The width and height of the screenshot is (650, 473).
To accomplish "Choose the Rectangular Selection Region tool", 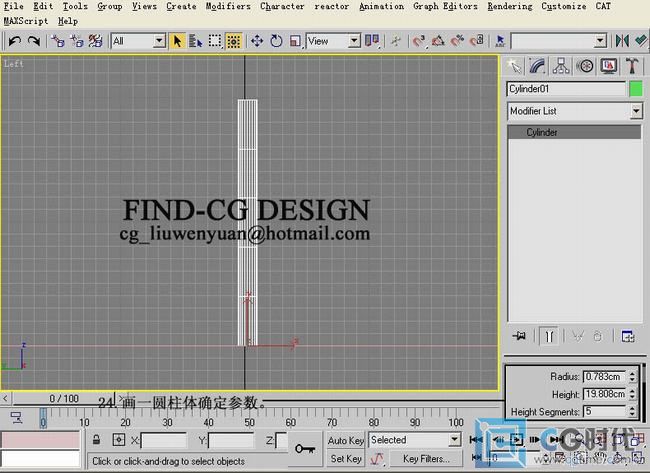I will click(215, 41).
